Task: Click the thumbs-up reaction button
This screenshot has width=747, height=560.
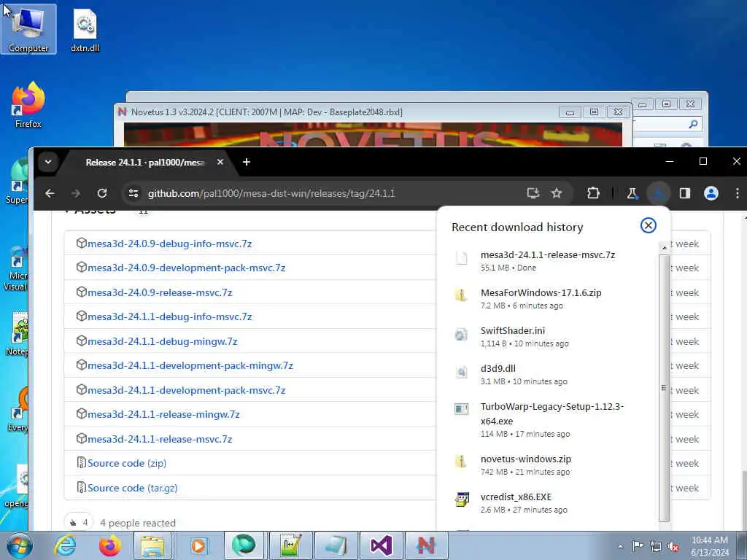Action: (x=79, y=523)
